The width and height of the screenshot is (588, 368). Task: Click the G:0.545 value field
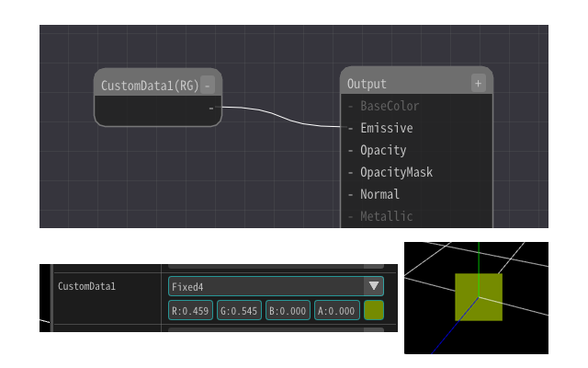click(239, 311)
